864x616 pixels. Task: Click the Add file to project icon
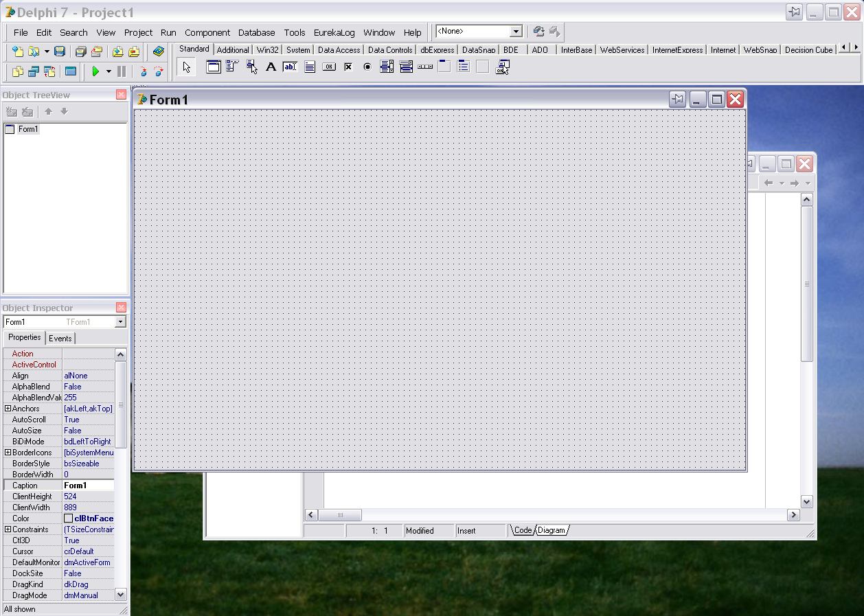(x=118, y=52)
